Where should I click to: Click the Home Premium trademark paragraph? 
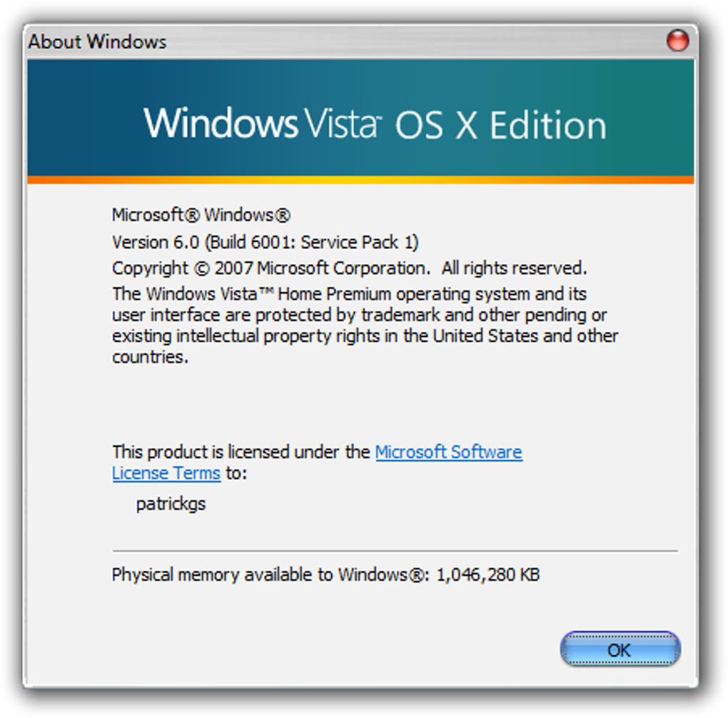tap(365, 325)
